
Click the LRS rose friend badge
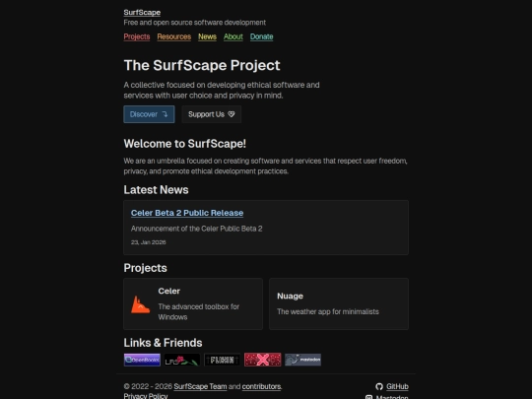click(x=182, y=360)
